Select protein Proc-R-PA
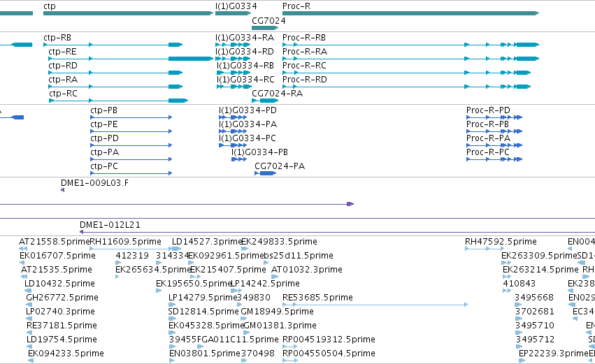Image resolution: width=595 pixels, height=364 pixels. [x=494, y=145]
